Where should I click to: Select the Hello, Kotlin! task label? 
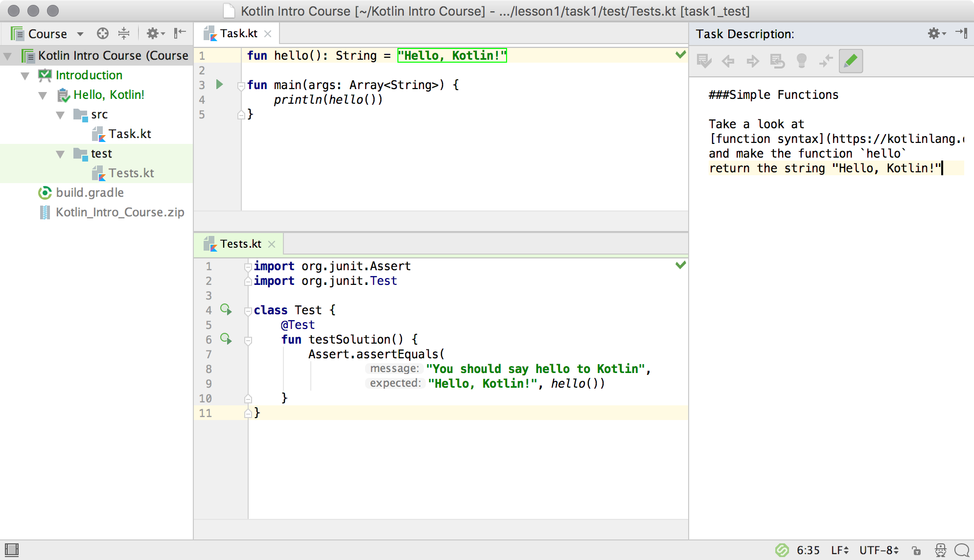click(109, 95)
